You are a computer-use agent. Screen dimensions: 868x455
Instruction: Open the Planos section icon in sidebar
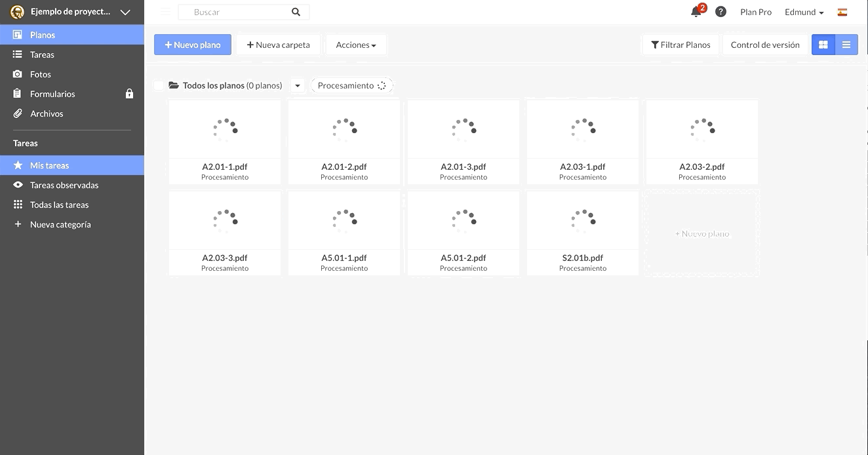coord(18,34)
